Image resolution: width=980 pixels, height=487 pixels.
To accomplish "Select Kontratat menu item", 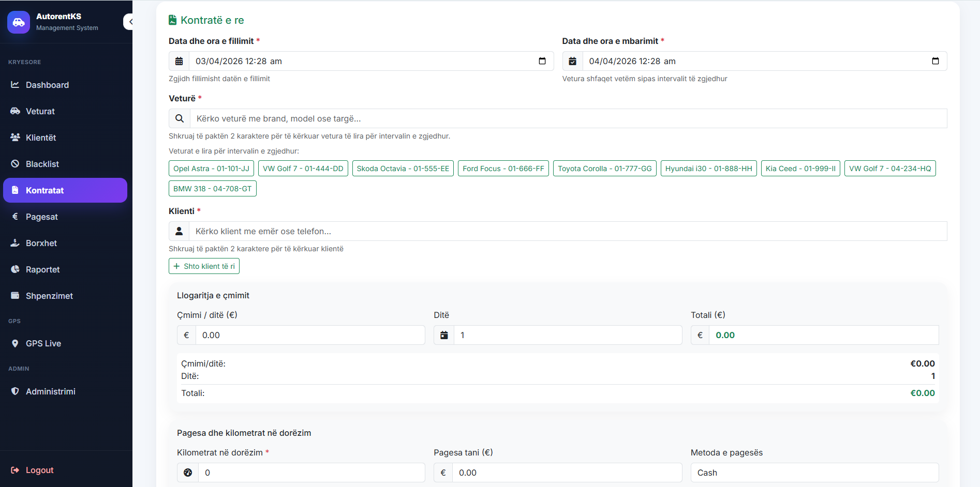I will 65,190.
